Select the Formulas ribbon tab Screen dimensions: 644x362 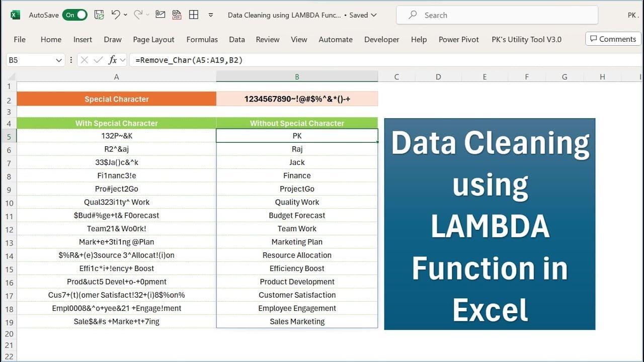point(202,39)
